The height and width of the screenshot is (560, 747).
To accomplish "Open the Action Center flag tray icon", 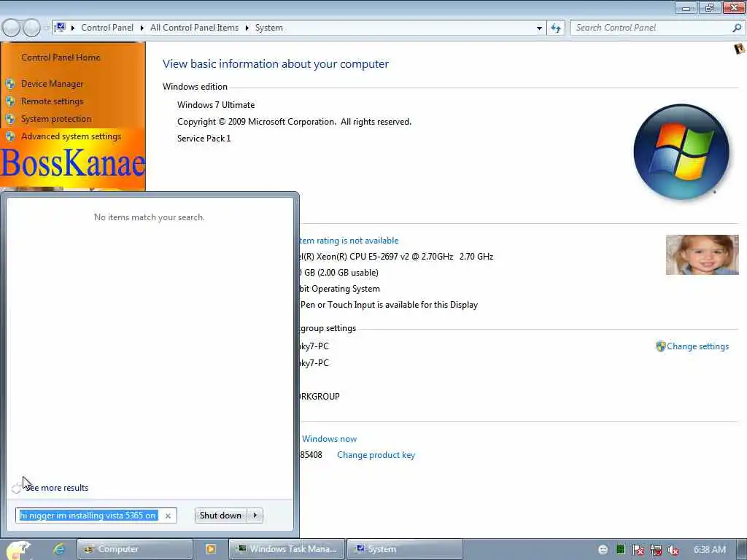I will click(638, 550).
